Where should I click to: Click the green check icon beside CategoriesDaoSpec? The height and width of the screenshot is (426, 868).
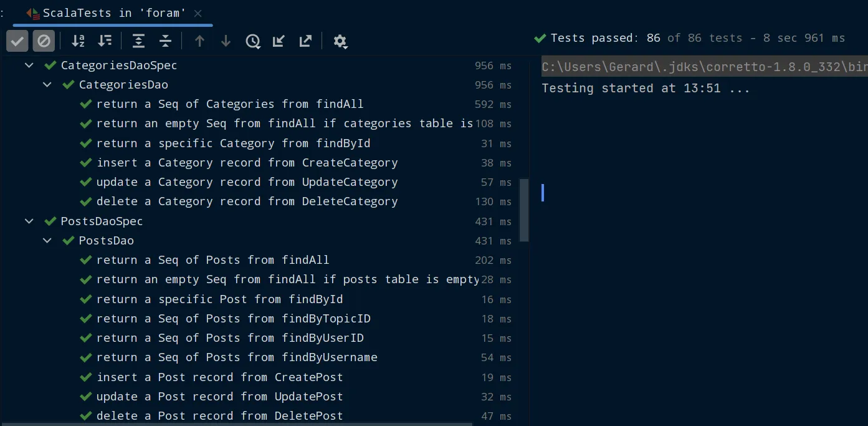click(x=50, y=65)
